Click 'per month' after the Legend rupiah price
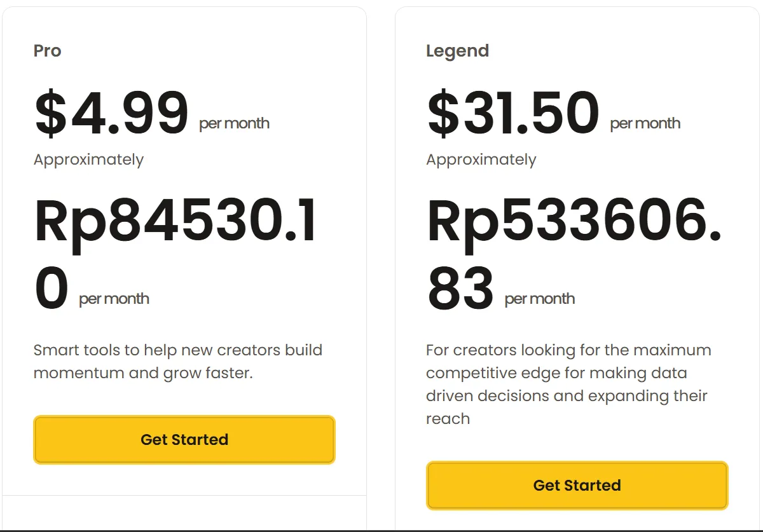 tap(539, 299)
